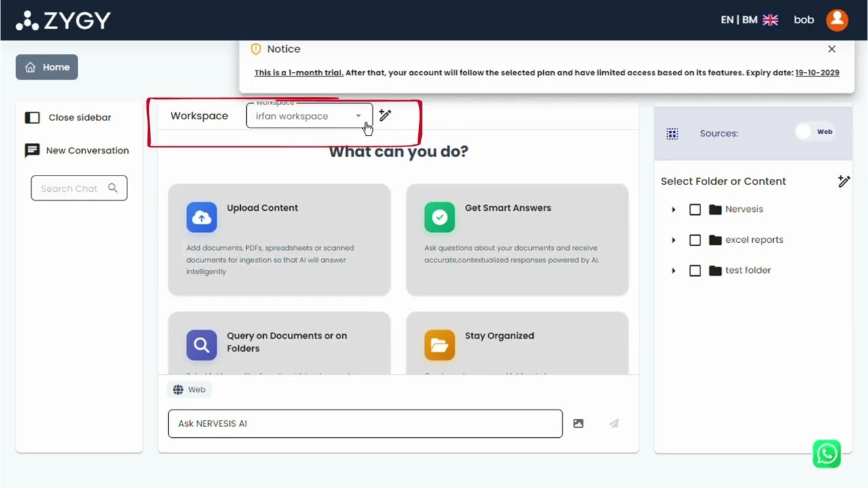Click wand icon next to Select Folder

[x=844, y=181]
